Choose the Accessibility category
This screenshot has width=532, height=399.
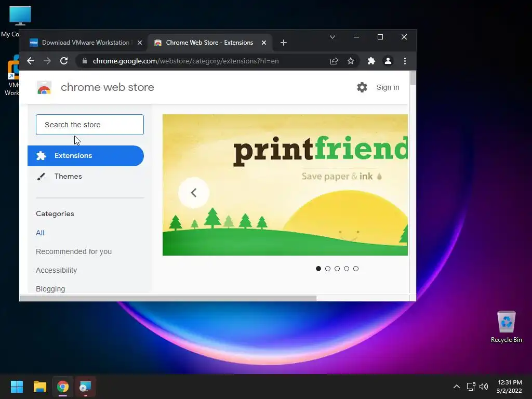click(56, 270)
